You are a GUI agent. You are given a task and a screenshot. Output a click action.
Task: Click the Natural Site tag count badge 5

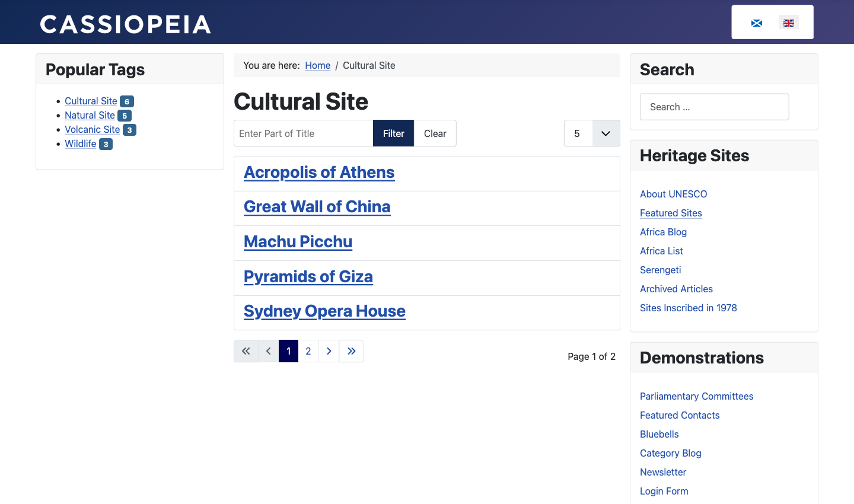(125, 116)
